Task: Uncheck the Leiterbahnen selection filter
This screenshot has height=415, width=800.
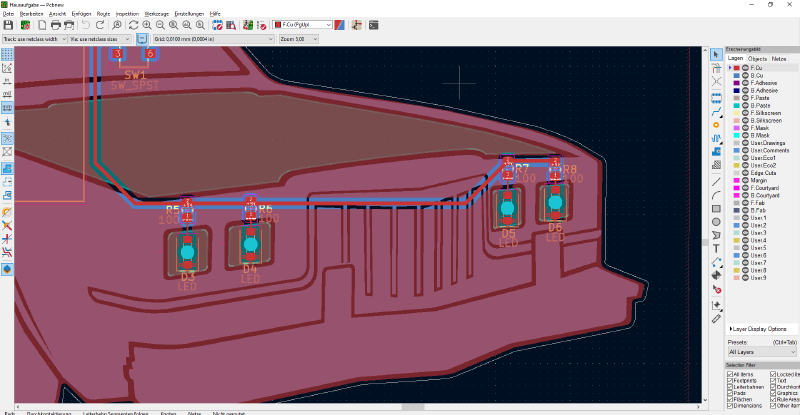Action: 730,387
